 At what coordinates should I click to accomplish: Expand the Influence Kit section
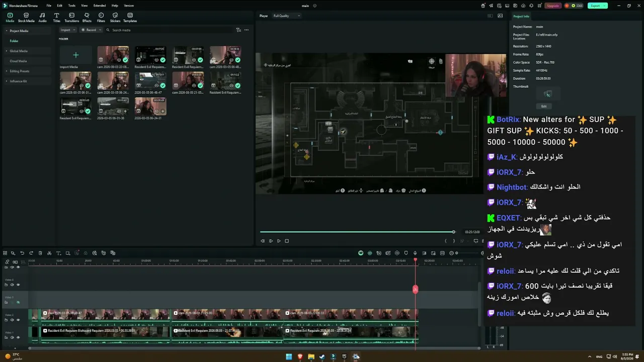(7, 81)
